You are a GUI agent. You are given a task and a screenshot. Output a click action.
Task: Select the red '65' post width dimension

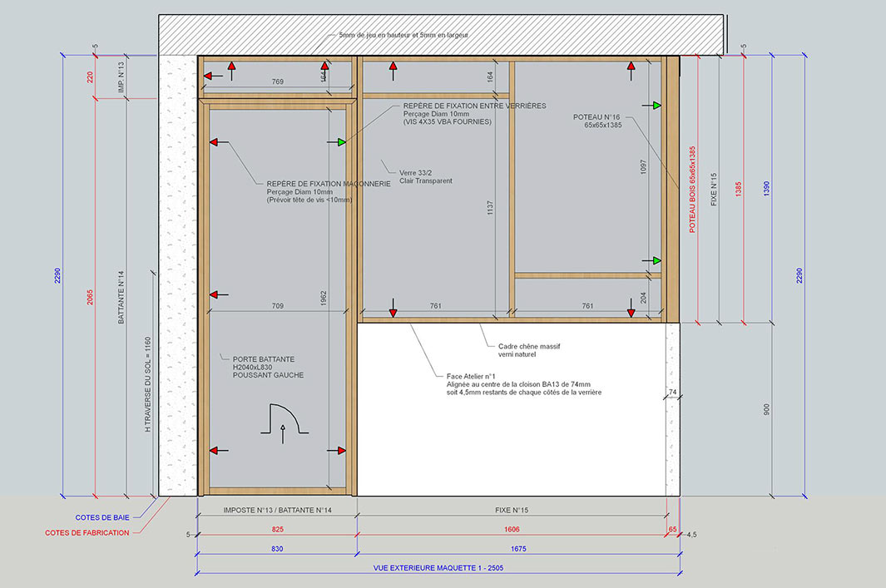coord(672,529)
